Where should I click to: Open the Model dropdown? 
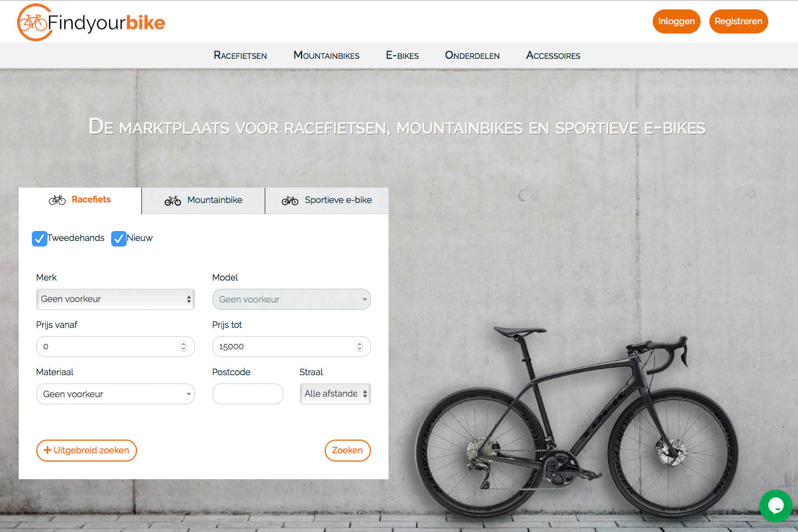[292, 299]
